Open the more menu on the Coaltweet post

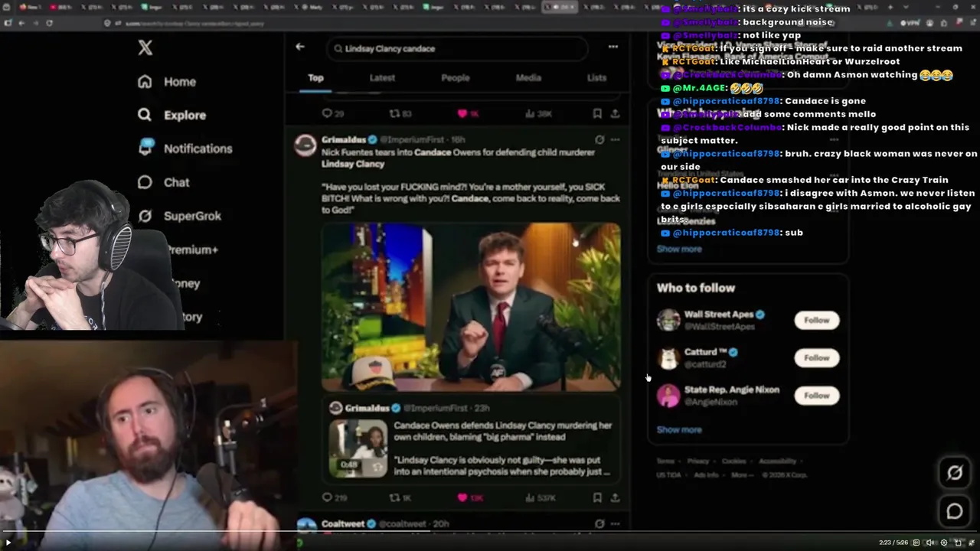point(615,523)
